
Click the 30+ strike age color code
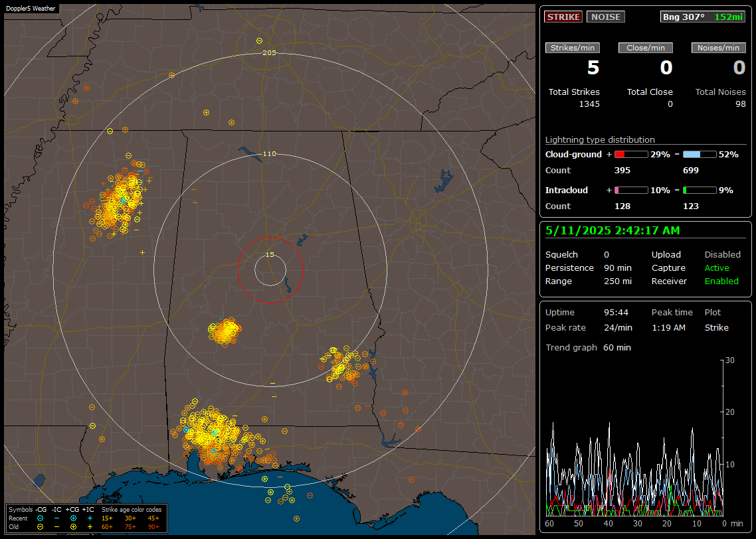[130, 518]
